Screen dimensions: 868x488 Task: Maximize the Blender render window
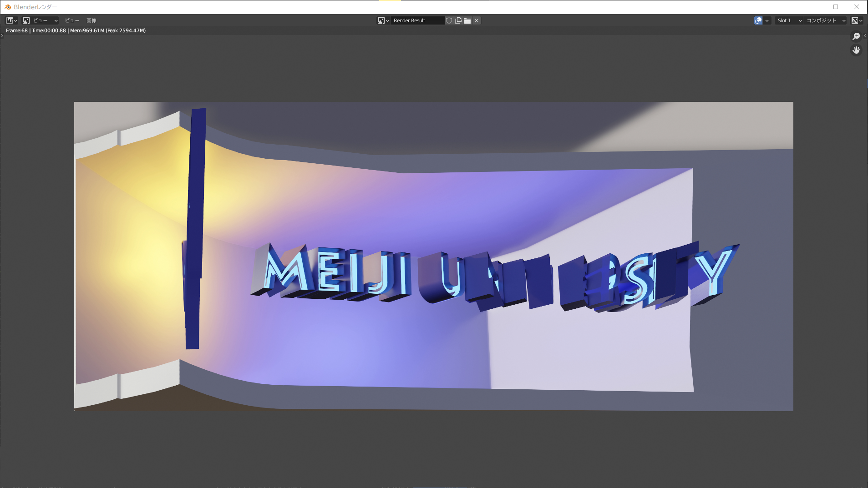tap(836, 7)
